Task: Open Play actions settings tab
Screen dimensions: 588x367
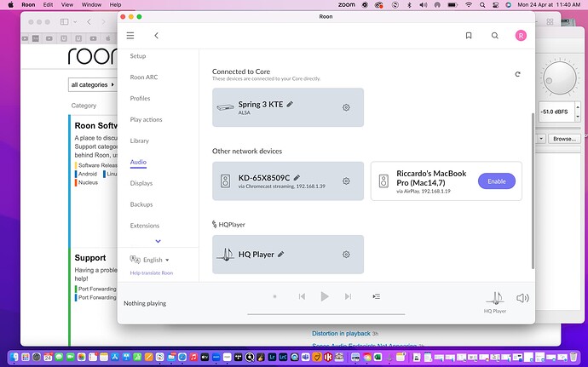Action: (147, 119)
